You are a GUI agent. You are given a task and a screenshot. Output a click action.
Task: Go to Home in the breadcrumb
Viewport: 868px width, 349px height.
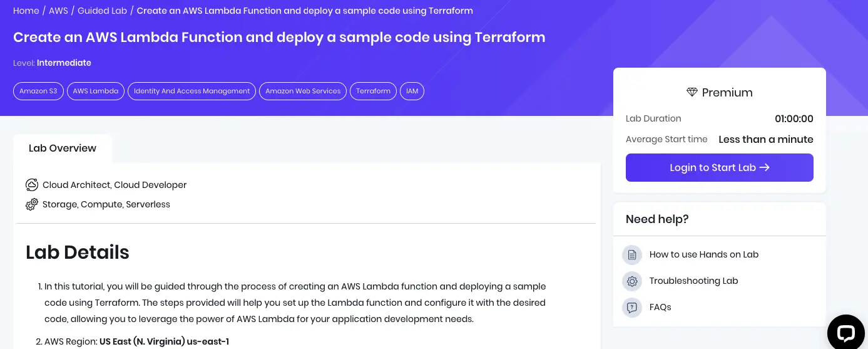click(26, 11)
